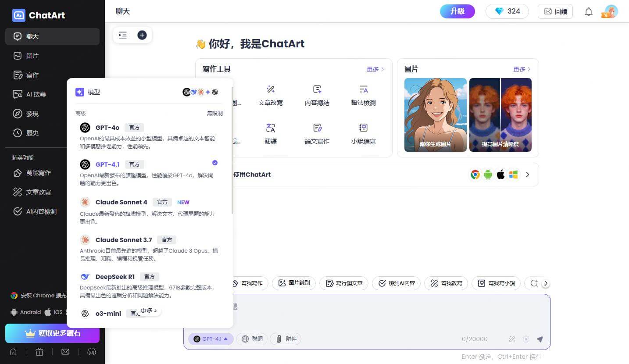Open the user avatar profile

pos(611,11)
